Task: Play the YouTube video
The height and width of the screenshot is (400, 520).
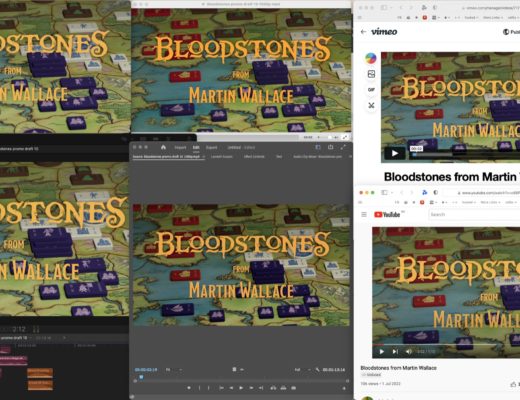Action: pos(382,351)
